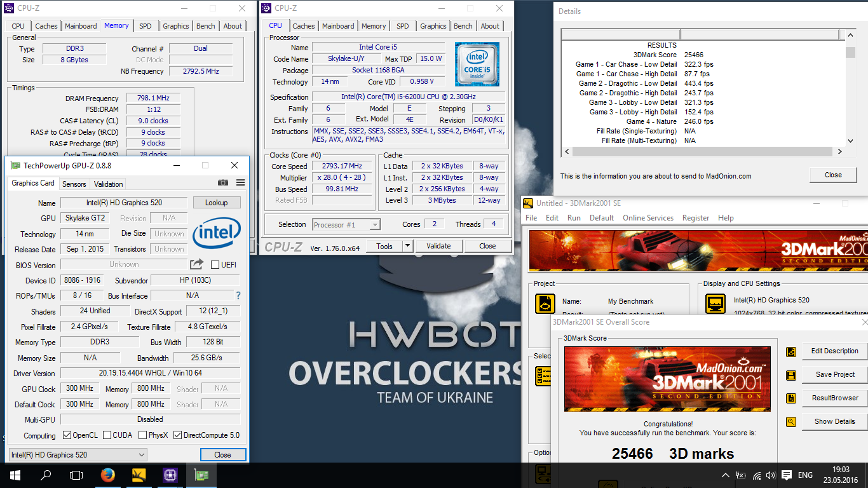Screen dimensions: 868x488
Task: Click the Intel Core i5 badge in CPU-Z
Action: [477, 64]
